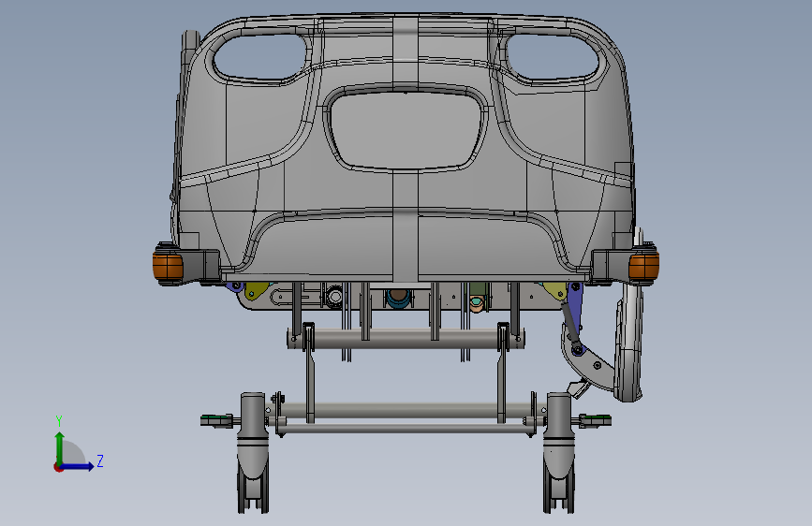Select the right green brake pedal

pos(595,420)
